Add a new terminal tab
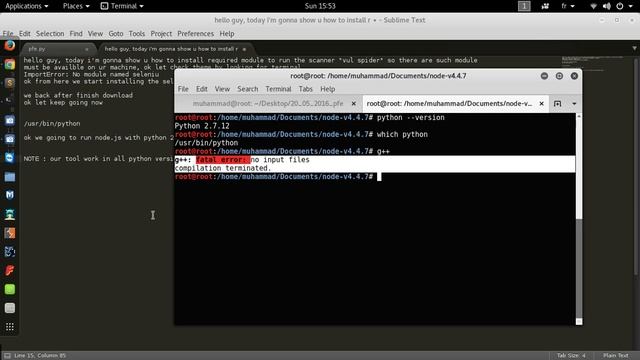The image size is (640, 360). [558, 104]
